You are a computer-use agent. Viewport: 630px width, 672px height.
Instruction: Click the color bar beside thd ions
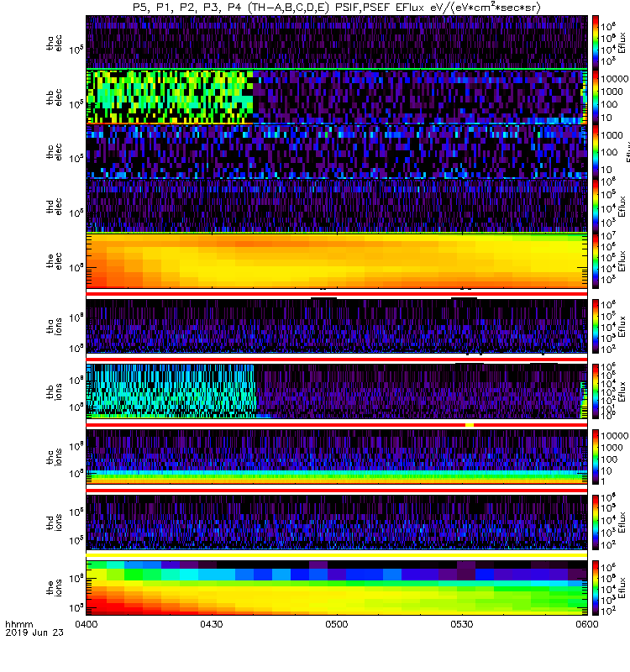pos(596,522)
